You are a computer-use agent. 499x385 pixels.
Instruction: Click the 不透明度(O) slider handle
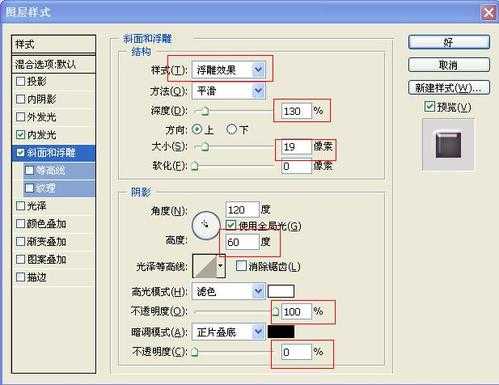(x=276, y=312)
